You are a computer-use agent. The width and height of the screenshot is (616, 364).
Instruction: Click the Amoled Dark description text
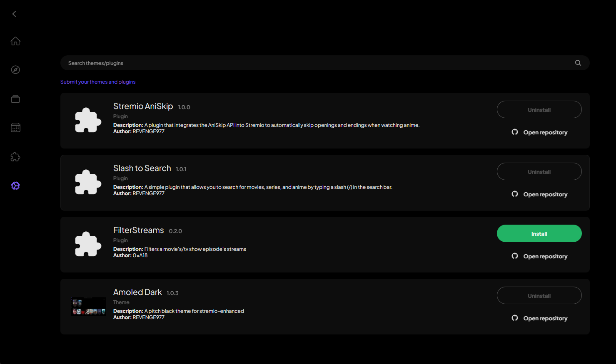[179, 311]
